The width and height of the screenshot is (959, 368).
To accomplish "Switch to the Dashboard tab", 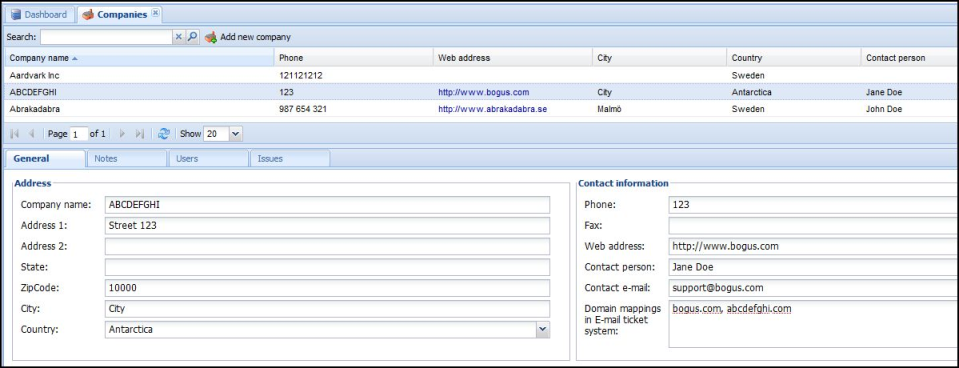I will (x=39, y=15).
